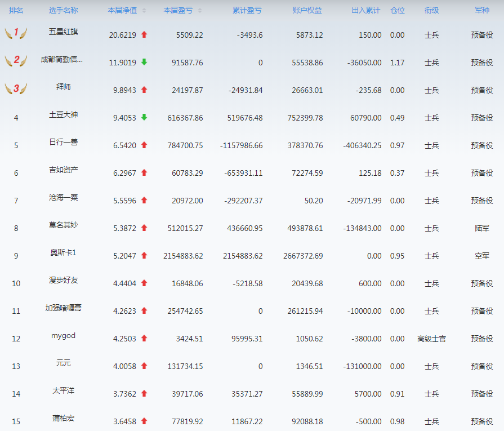
Task: Click rank number 9
Action: click(16, 256)
